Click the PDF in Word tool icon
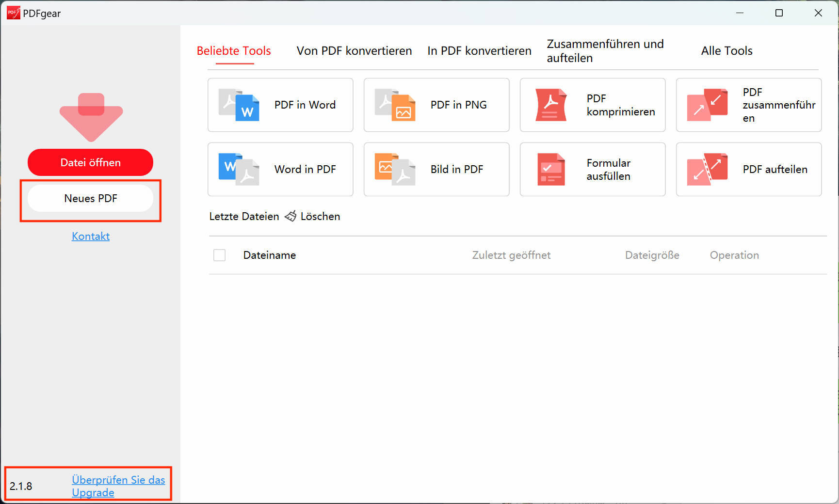The width and height of the screenshot is (839, 504). tap(239, 105)
